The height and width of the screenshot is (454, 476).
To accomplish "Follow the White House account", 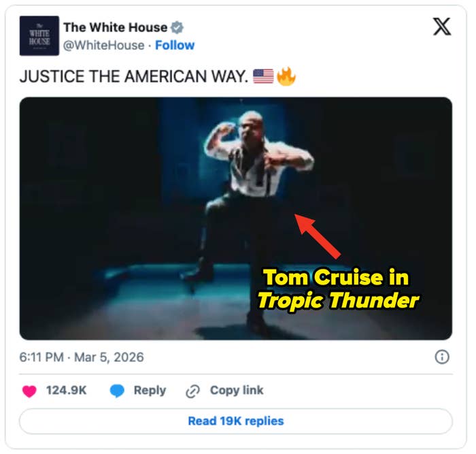I will point(175,46).
